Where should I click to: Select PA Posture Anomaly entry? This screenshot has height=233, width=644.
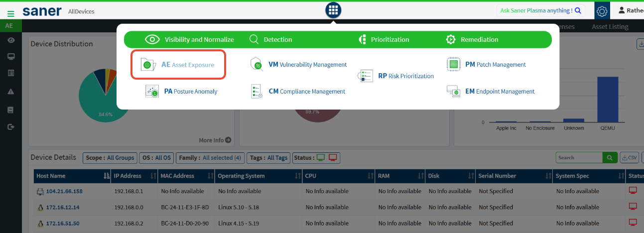[x=191, y=92]
